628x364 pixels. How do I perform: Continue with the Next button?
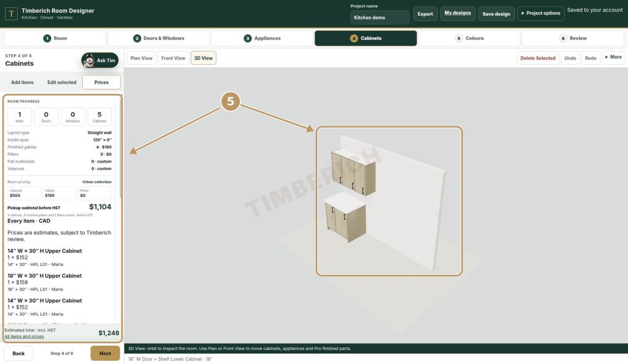105,353
